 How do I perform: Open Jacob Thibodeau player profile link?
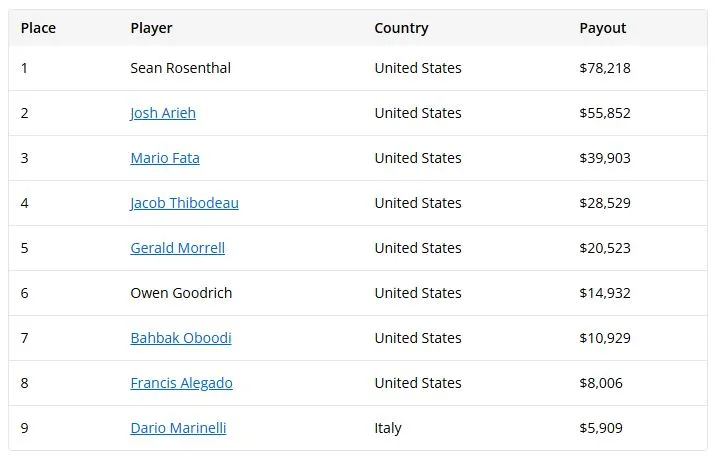pyautogui.click(x=185, y=203)
